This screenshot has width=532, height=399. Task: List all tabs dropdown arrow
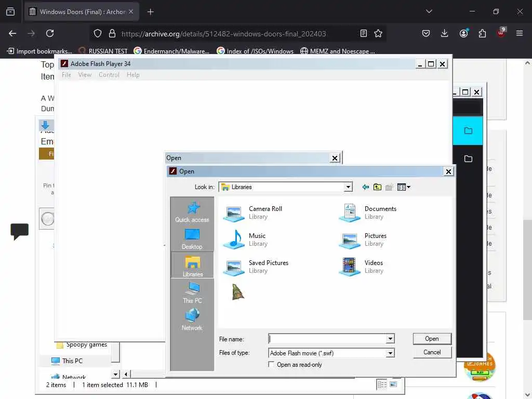pos(429,11)
